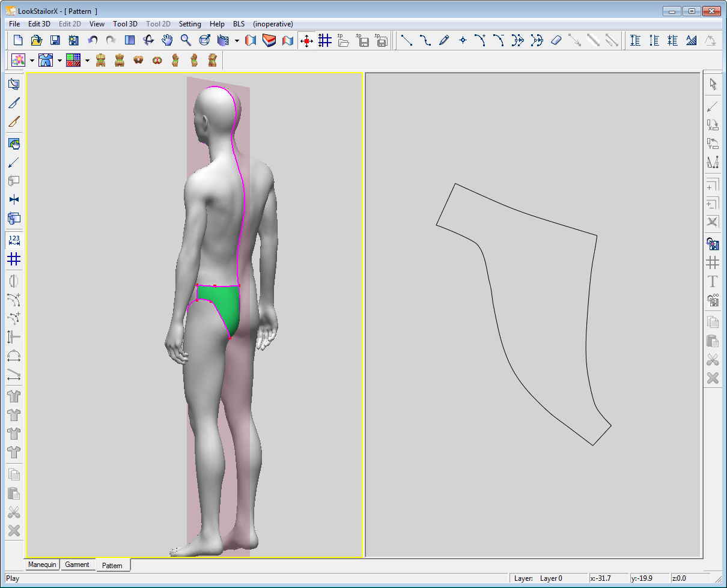Toggle the grid display in top toolbar
727x588 pixels.
(325, 40)
